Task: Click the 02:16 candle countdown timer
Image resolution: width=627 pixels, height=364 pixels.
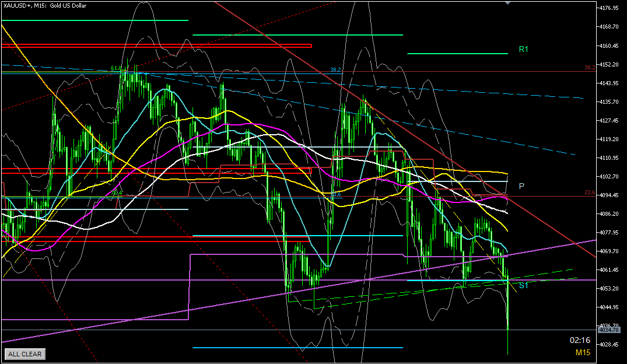Action: pyautogui.click(x=579, y=340)
